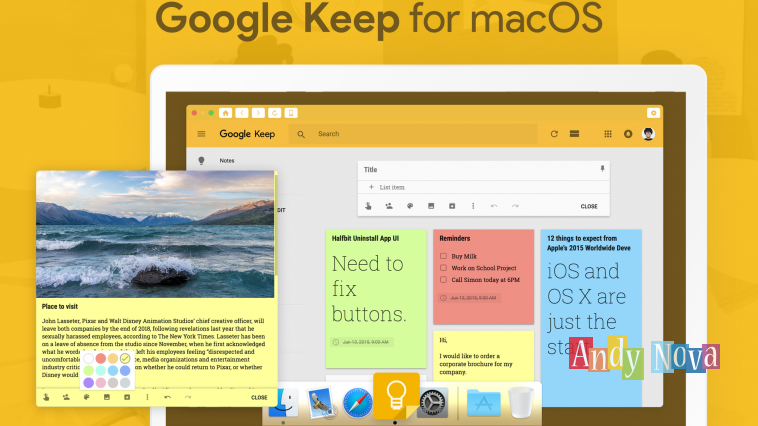This screenshot has height=426, width=758.
Task: Pick the orange color swatch
Action: (113, 358)
